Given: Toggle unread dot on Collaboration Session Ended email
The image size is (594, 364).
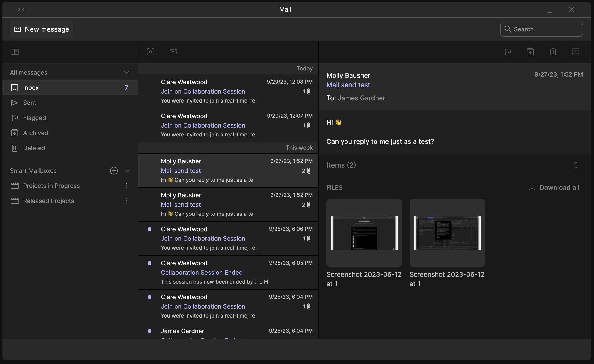Looking at the screenshot, I should [x=150, y=263].
